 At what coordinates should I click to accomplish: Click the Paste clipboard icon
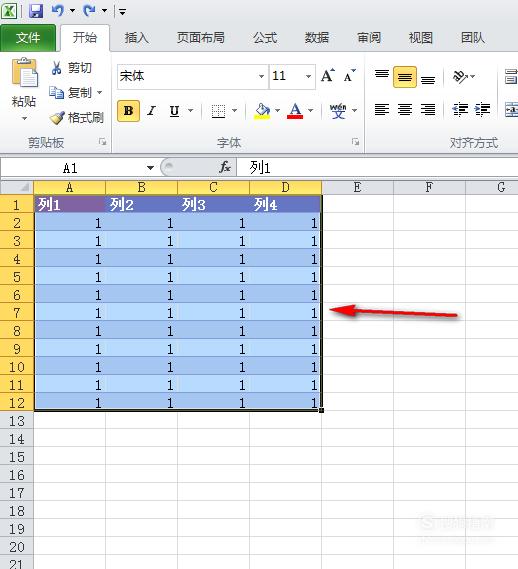(24, 73)
